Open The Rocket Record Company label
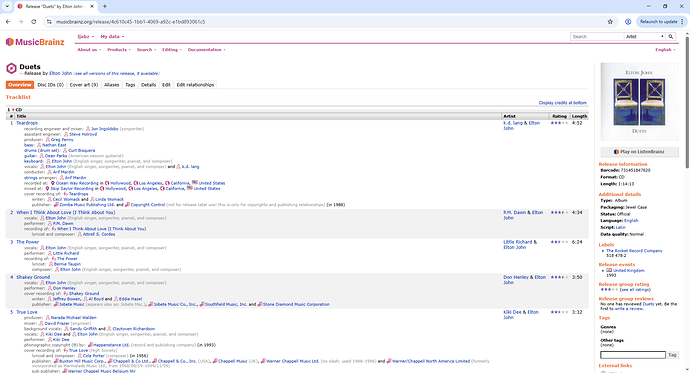The width and height of the screenshot is (690, 373). [x=634, y=251]
